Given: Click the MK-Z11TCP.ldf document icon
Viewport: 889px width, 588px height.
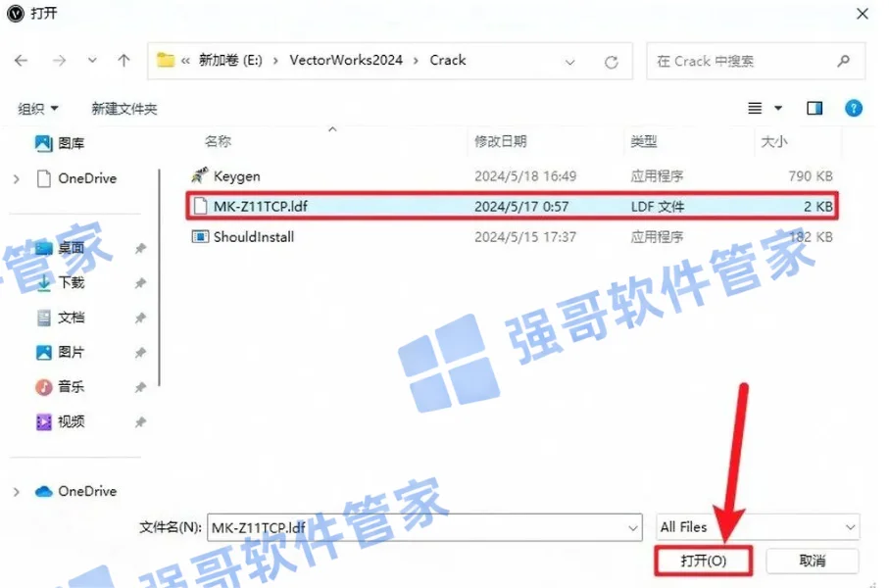Looking at the screenshot, I should click(200, 206).
